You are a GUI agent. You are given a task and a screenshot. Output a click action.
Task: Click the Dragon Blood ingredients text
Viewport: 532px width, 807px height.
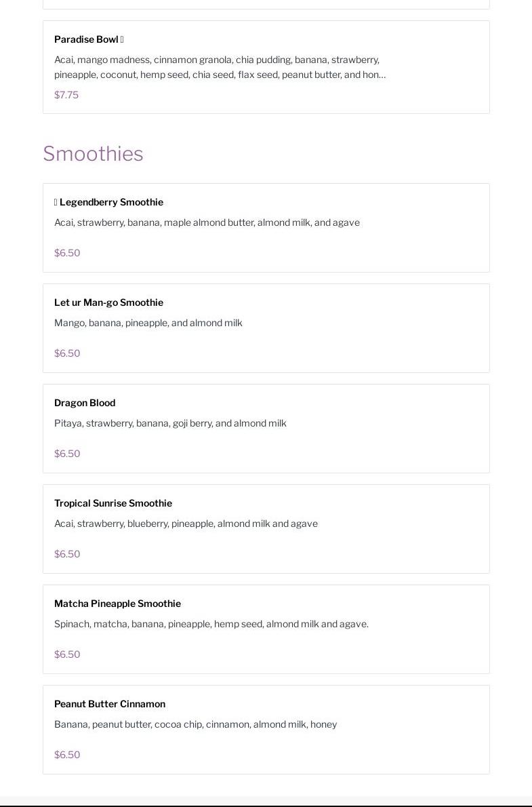pos(170,423)
